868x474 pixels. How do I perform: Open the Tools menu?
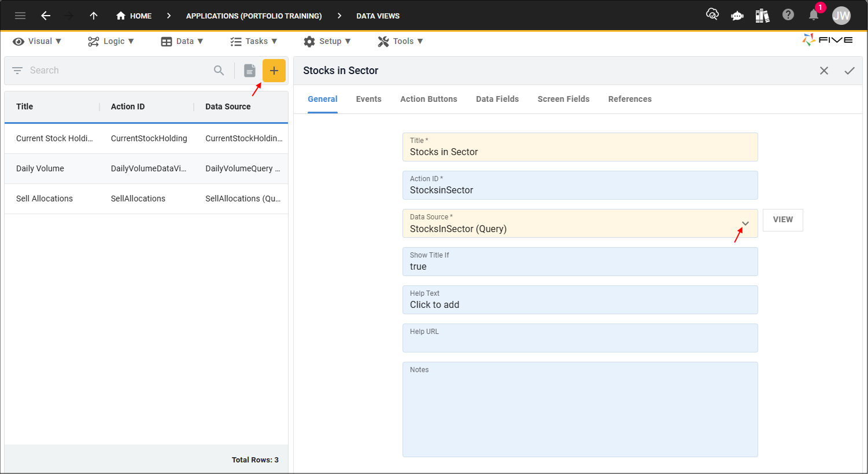pyautogui.click(x=400, y=41)
